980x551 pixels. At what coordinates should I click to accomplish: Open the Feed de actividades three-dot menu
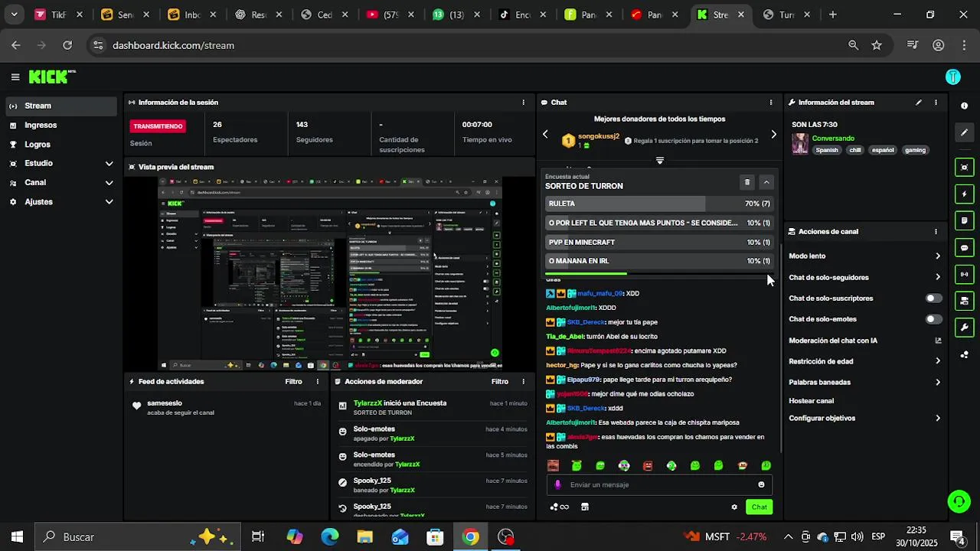pyautogui.click(x=318, y=382)
